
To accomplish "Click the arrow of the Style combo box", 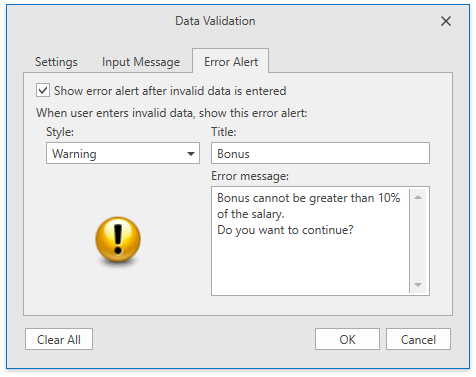I will tap(191, 154).
